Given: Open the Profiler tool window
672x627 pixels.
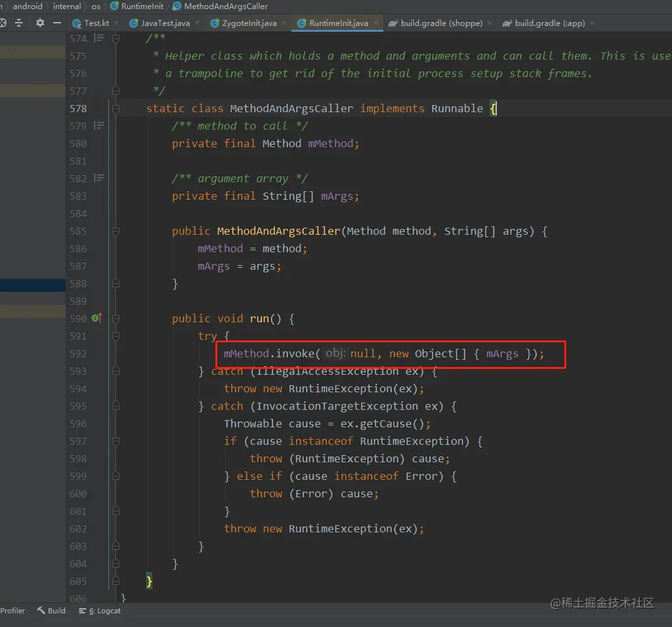Looking at the screenshot, I should 12,611.
